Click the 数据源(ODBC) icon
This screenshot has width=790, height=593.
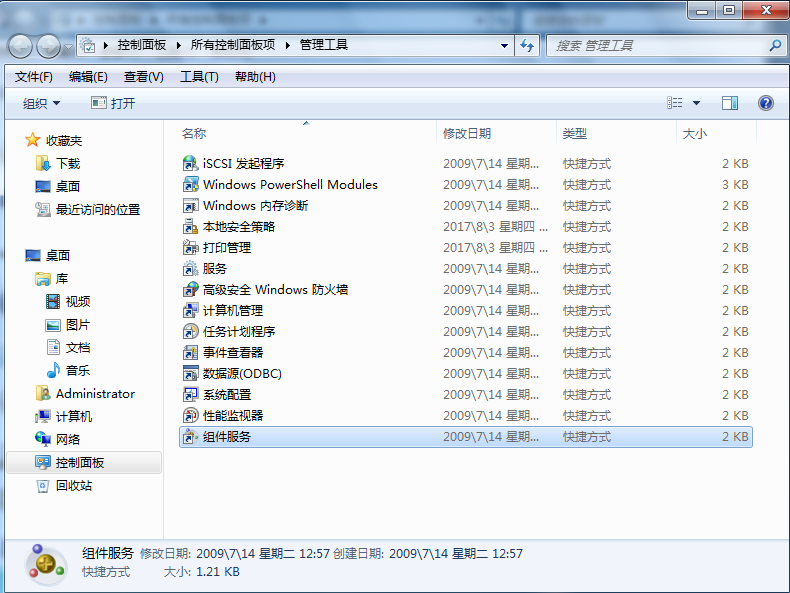pos(191,373)
